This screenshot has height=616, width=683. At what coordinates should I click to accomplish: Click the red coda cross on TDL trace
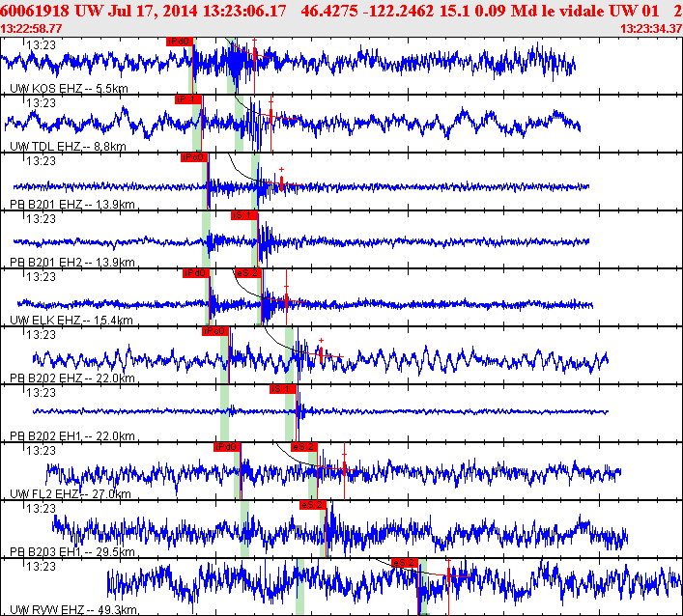270,102
